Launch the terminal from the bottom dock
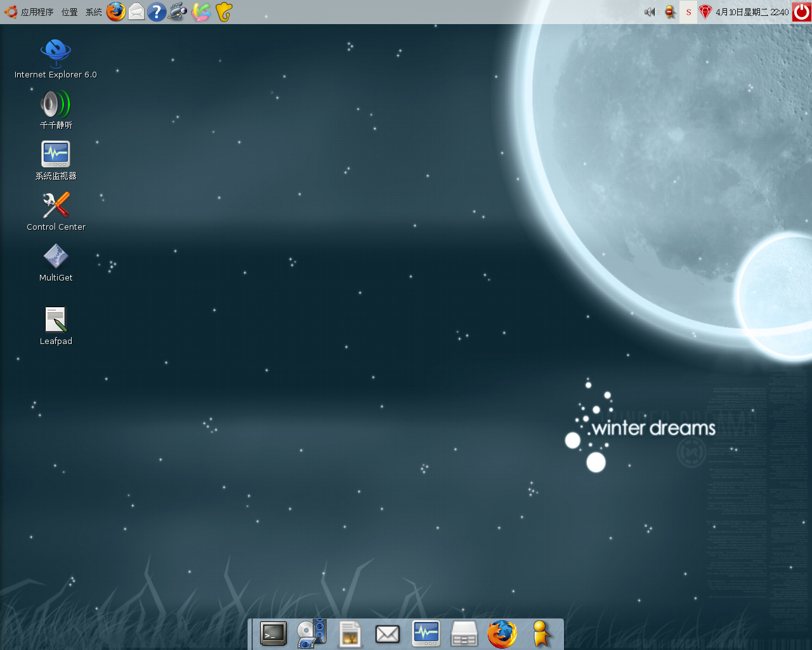Screen dimensions: 812x650 click(273, 633)
